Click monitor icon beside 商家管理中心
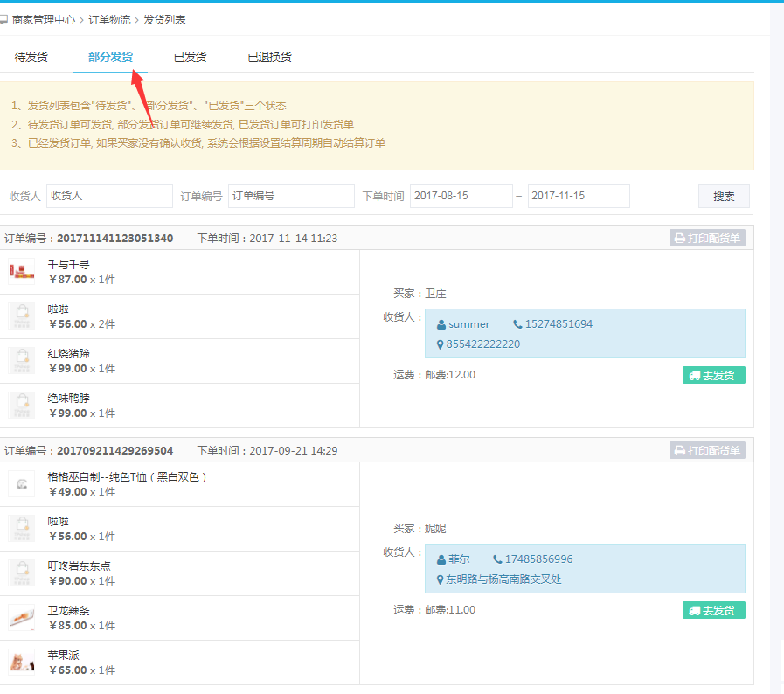784x694 pixels. click(3, 19)
